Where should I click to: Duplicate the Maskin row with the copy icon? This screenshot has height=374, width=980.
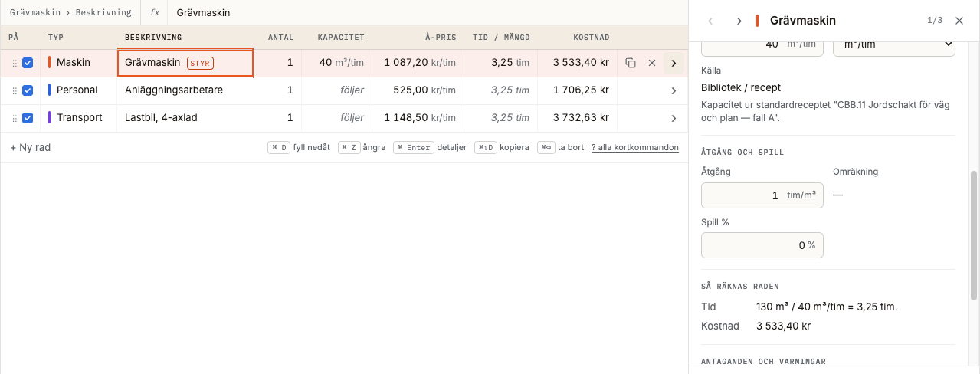(631, 63)
